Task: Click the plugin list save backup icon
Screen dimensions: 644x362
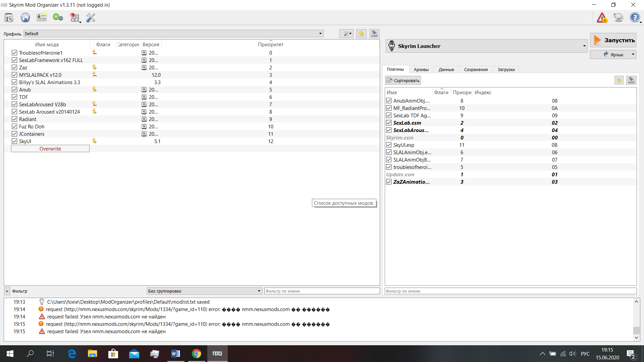Action: pyautogui.click(x=631, y=80)
